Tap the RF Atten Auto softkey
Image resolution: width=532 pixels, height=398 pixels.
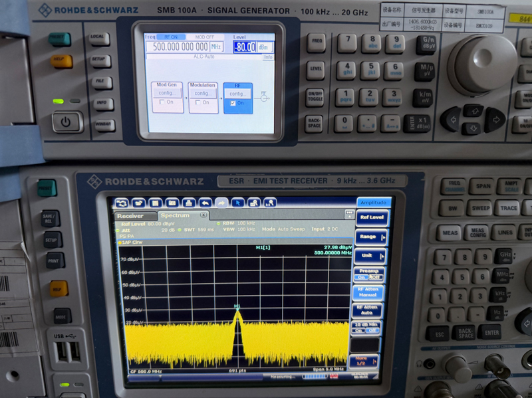(367, 310)
